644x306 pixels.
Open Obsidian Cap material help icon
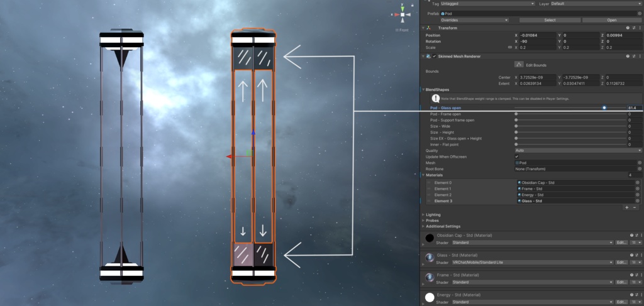tap(633, 236)
